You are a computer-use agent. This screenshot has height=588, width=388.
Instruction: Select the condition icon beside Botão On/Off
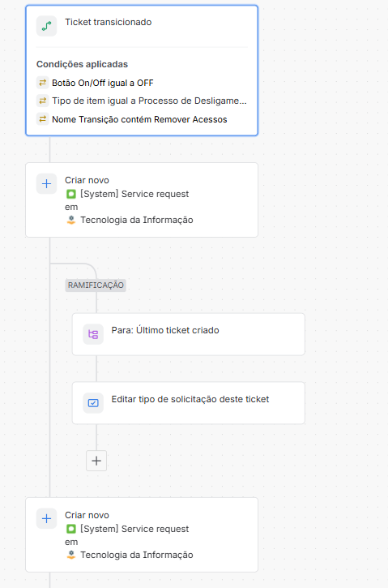42,83
